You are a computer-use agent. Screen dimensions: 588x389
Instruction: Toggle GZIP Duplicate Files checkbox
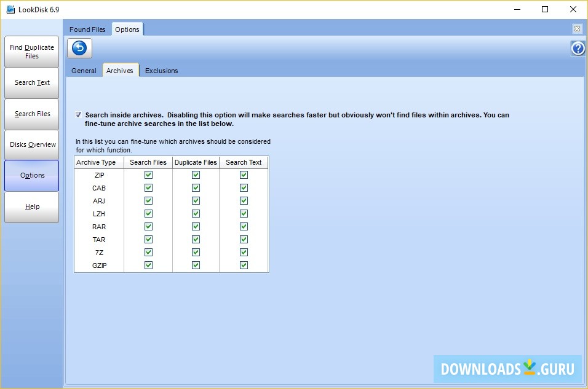click(196, 265)
